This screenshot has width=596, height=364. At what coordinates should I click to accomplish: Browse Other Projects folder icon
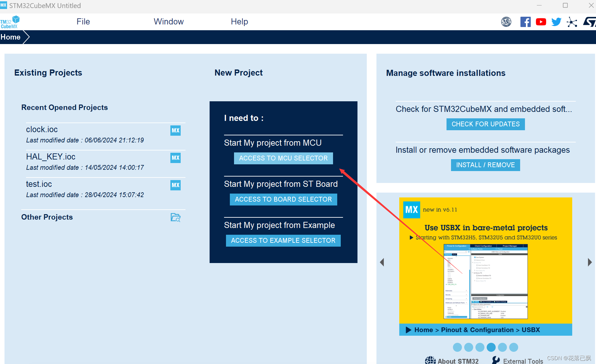(x=176, y=218)
